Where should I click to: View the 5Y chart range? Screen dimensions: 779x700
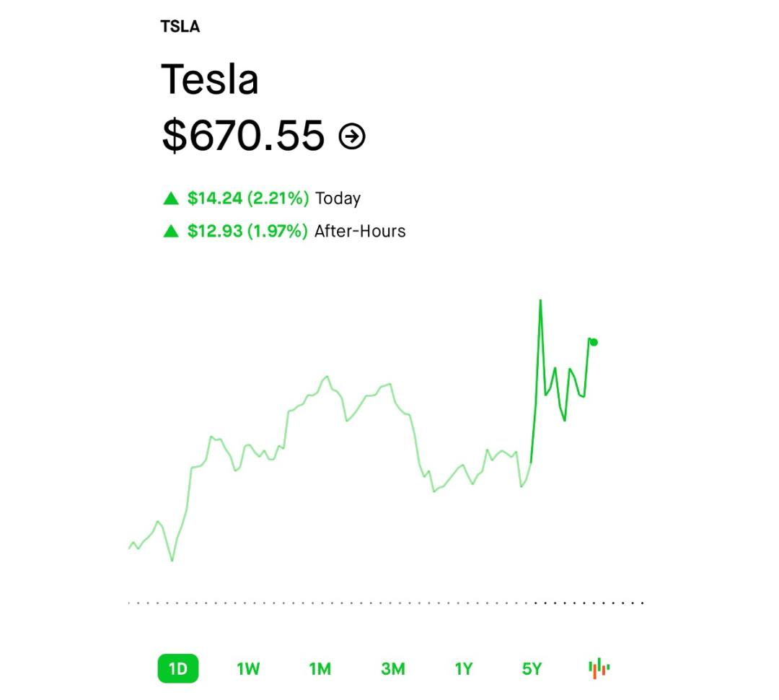click(x=532, y=669)
